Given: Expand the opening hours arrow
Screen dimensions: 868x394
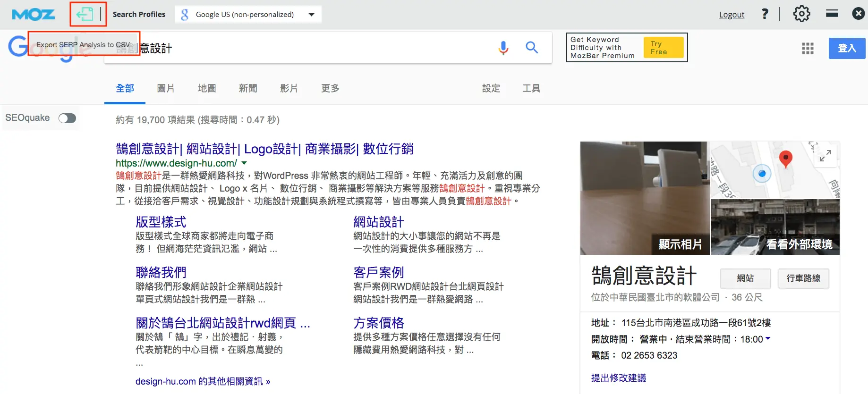Looking at the screenshot, I should pos(768,338).
